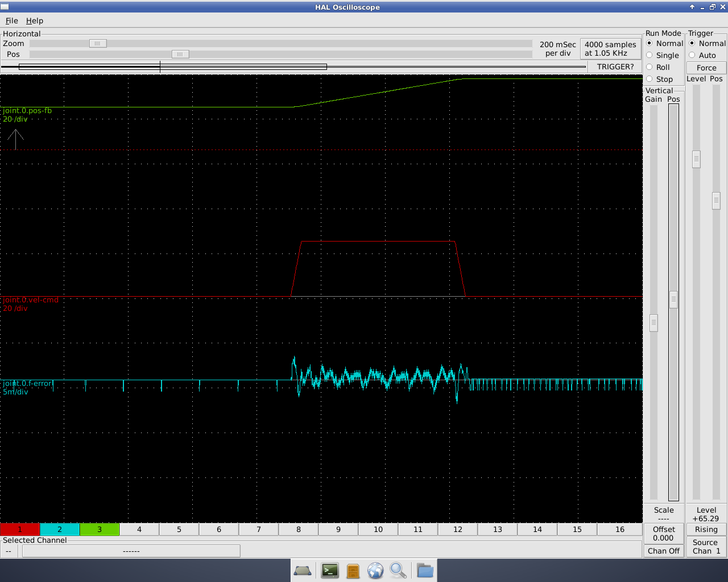Click the TRIGGER? status indicator
Image resolution: width=728 pixels, height=582 pixels.
(x=615, y=66)
